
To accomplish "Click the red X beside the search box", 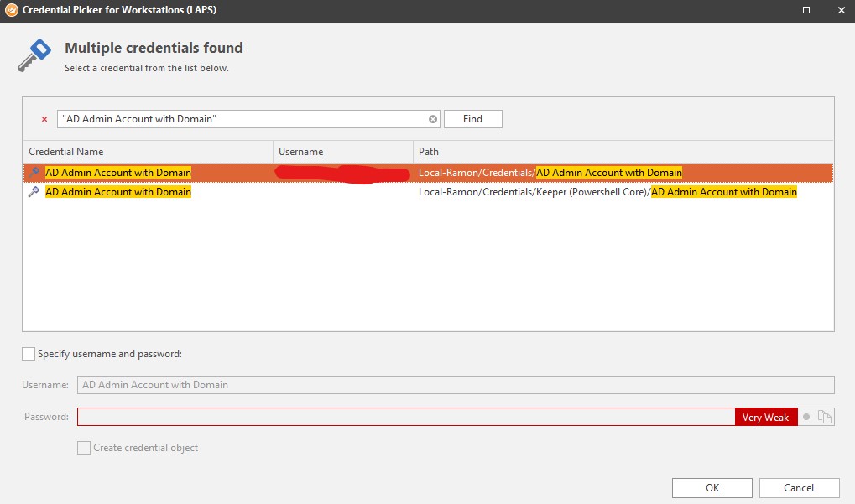I will [x=44, y=119].
